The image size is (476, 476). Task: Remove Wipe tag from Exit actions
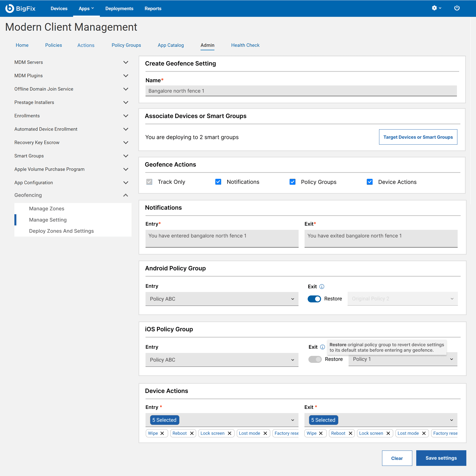click(321, 433)
